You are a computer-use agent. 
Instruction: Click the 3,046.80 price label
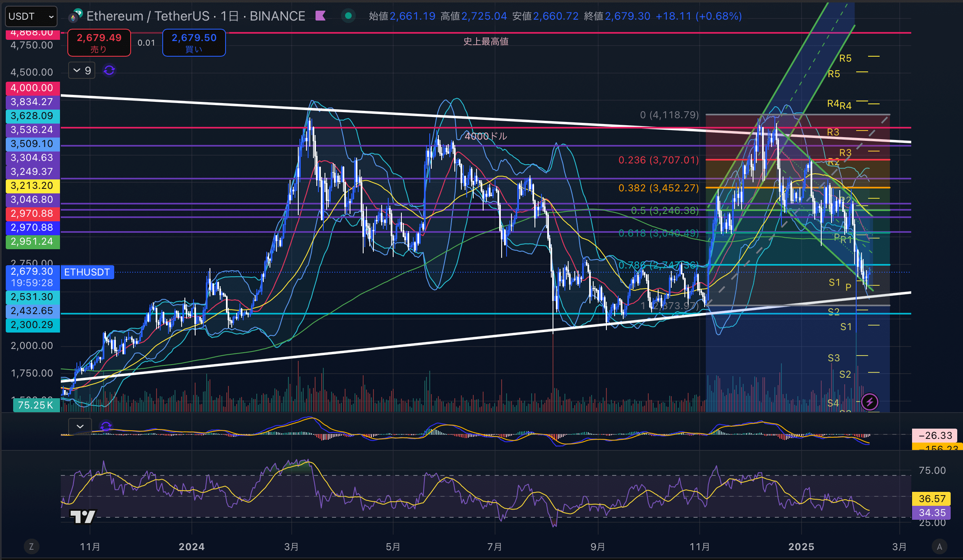(32, 200)
